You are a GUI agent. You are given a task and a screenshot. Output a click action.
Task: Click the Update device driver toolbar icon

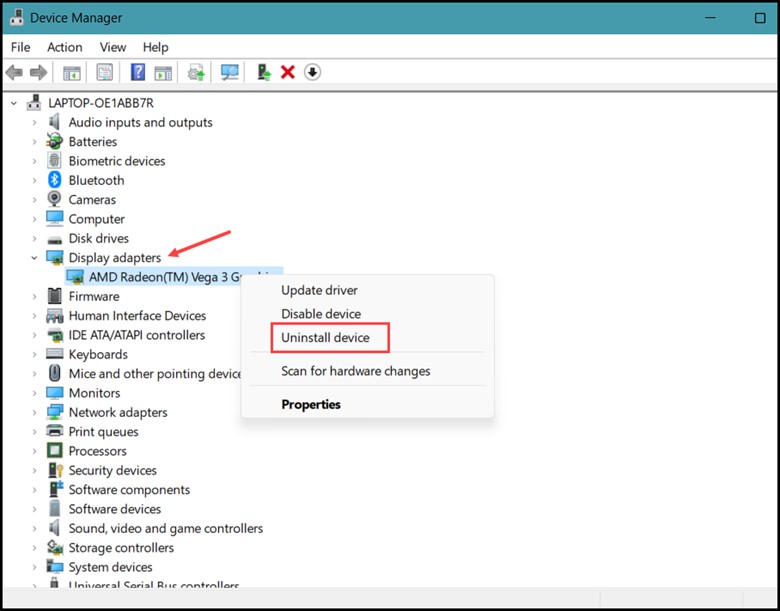[x=196, y=73]
